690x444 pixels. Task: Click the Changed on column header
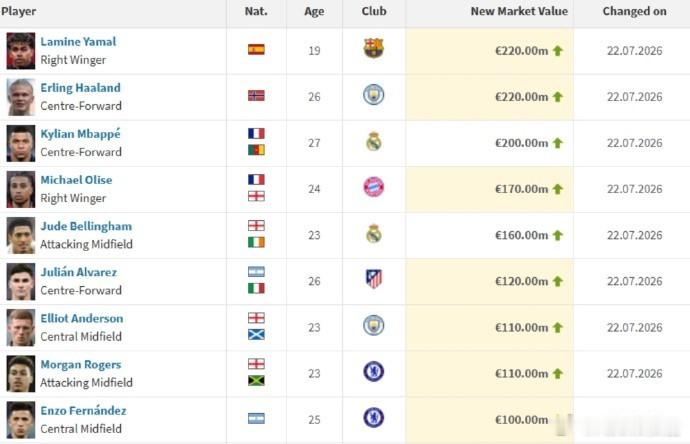pyautogui.click(x=635, y=11)
